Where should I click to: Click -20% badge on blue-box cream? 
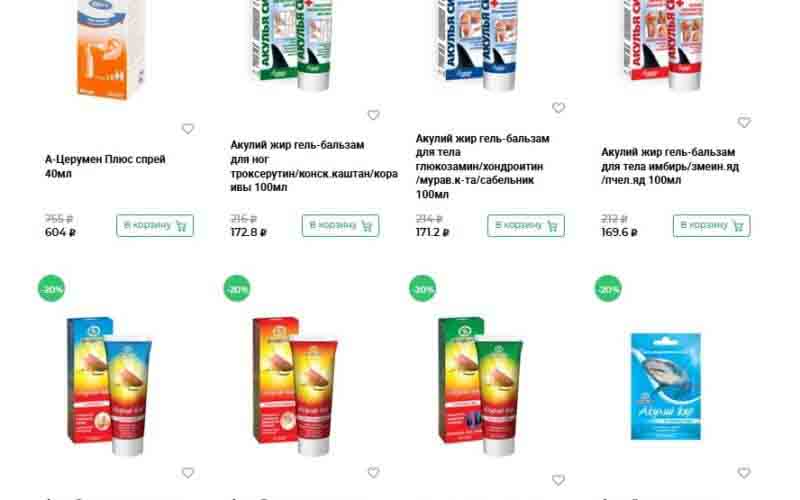52,289
